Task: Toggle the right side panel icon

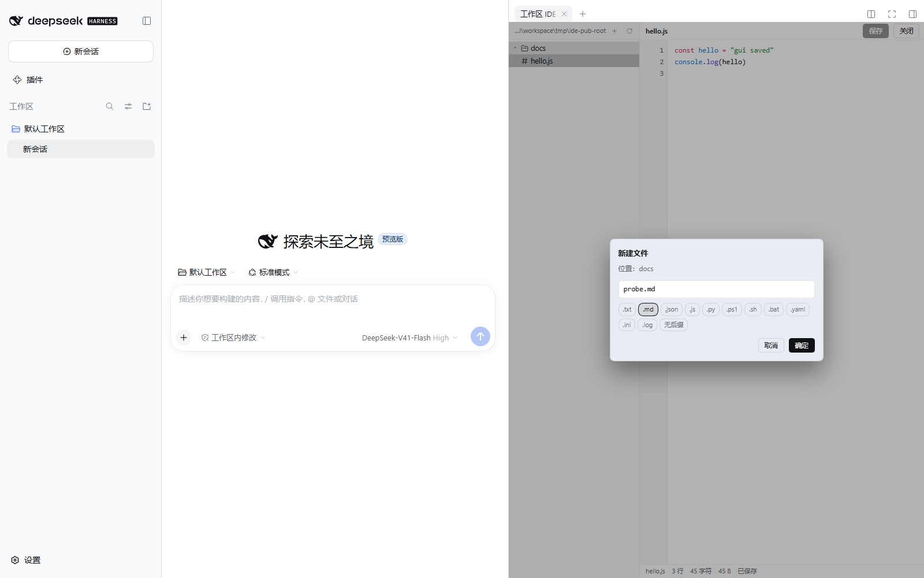Action: pyautogui.click(x=913, y=14)
